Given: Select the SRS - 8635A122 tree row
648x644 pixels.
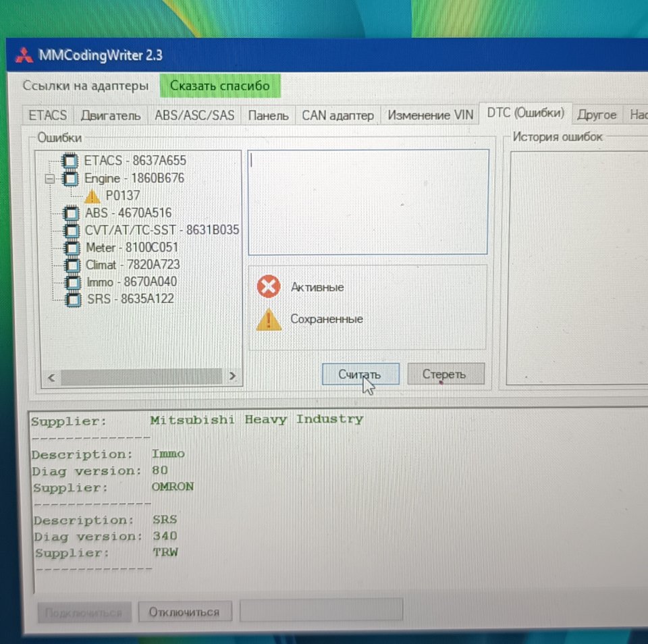Looking at the screenshot, I should pyautogui.click(x=130, y=299).
